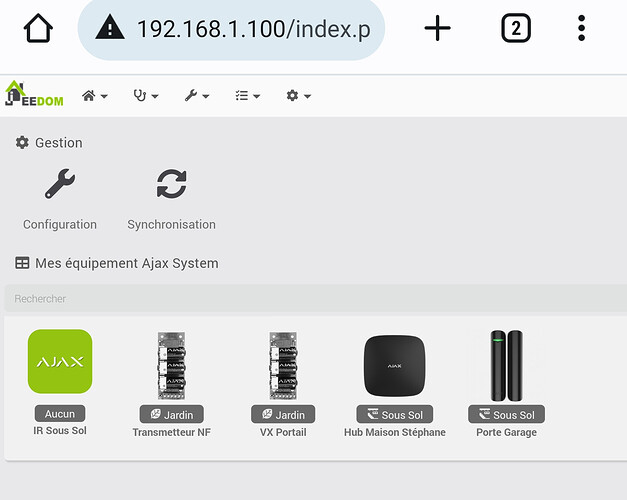Viewport: 627px width, 500px height.
Task: Open the Porte Garage door sensor image
Action: (507, 366)
